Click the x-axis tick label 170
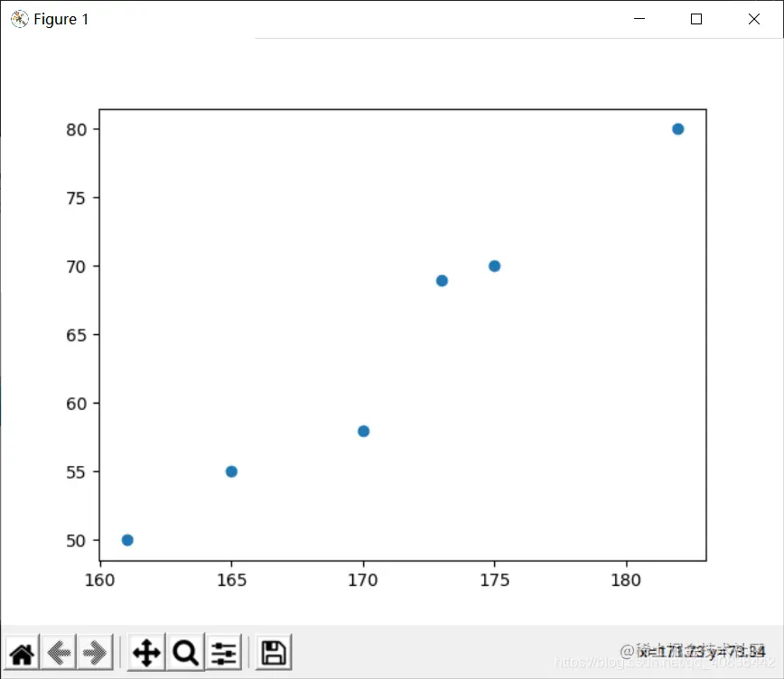Screen dimensions: 784x679 coord(363,580)
